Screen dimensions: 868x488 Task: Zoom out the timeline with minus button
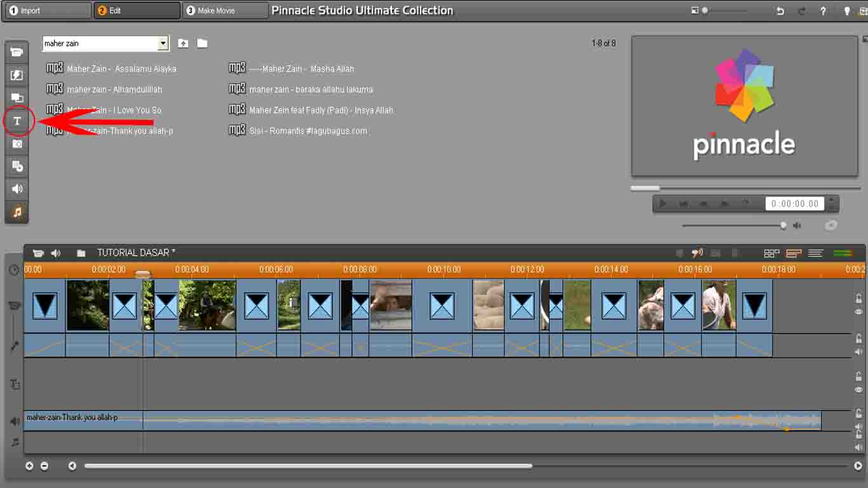click(x=44, y=466)
